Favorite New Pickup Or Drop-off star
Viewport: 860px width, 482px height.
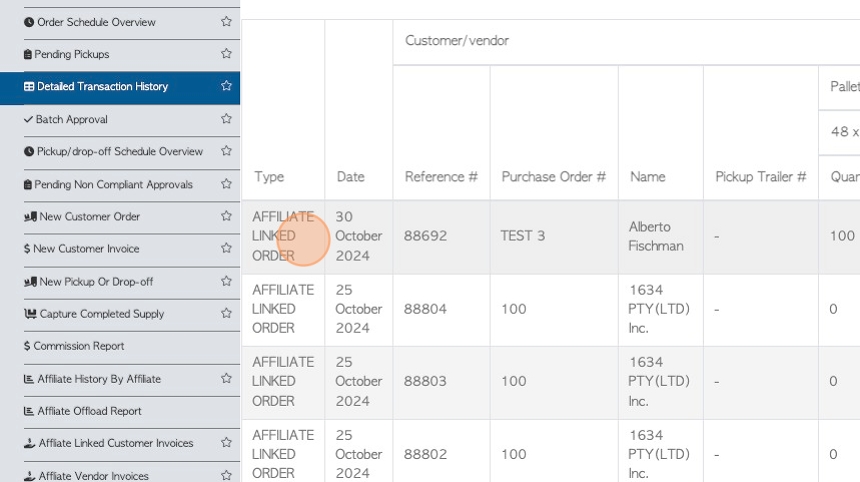[226, 281]
